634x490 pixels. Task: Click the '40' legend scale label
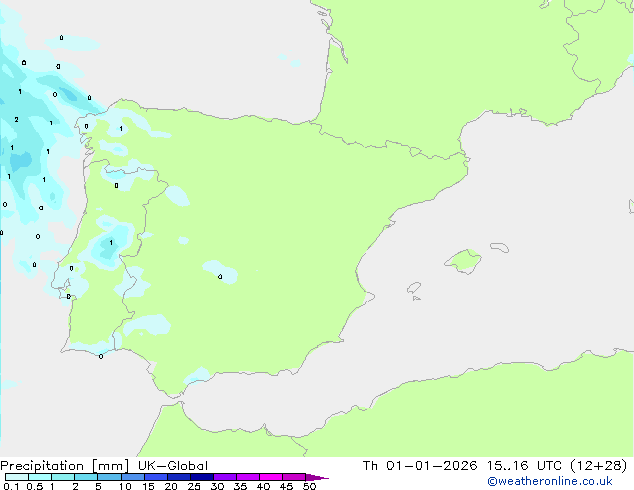263,486
